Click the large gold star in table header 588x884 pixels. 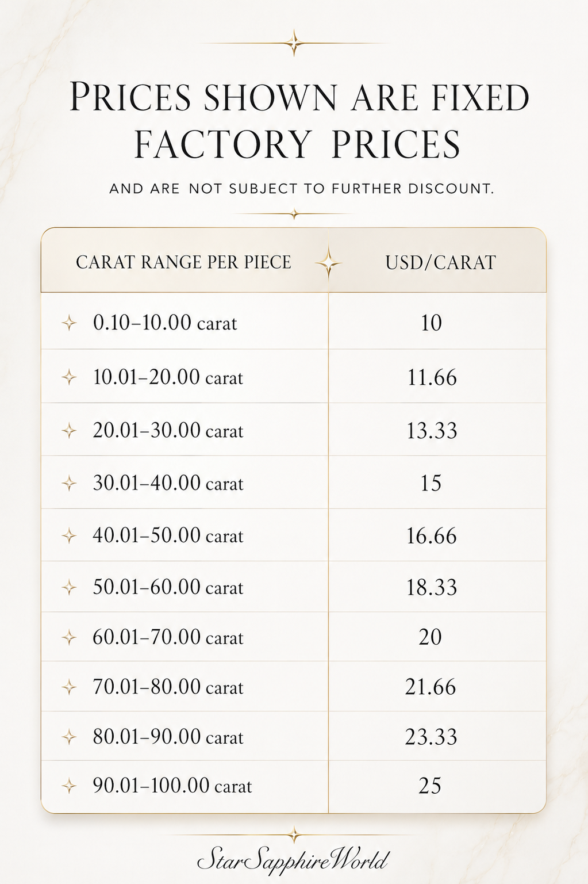coord(328,263)
